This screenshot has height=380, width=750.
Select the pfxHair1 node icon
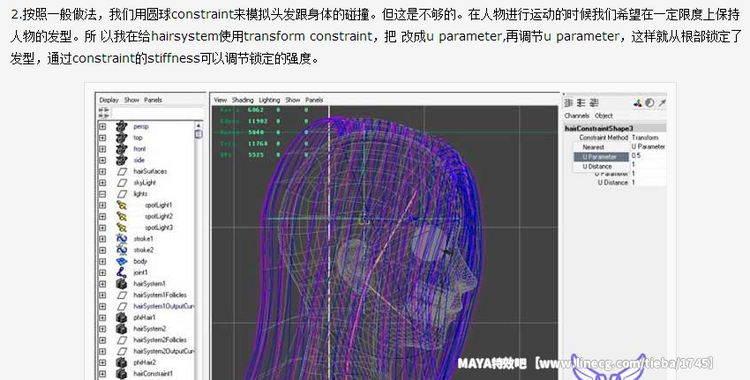[x=122, y=317]
